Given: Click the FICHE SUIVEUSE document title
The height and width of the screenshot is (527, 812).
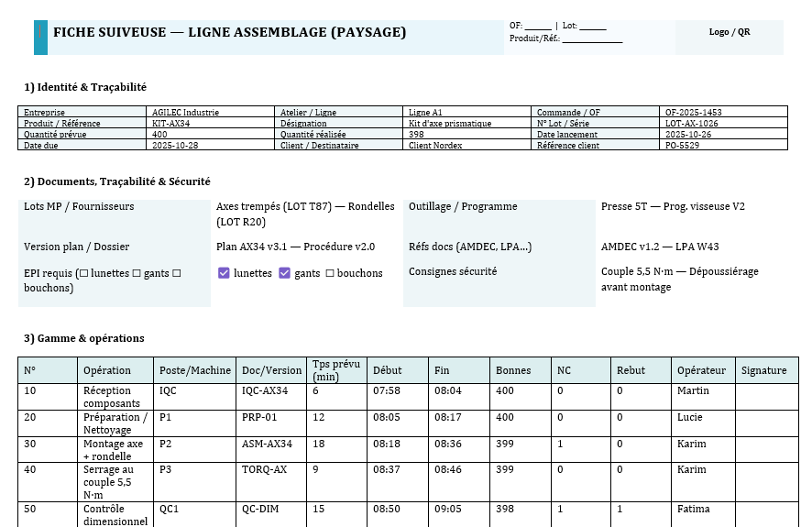Looking at the screenshot, I should (229, 33).
